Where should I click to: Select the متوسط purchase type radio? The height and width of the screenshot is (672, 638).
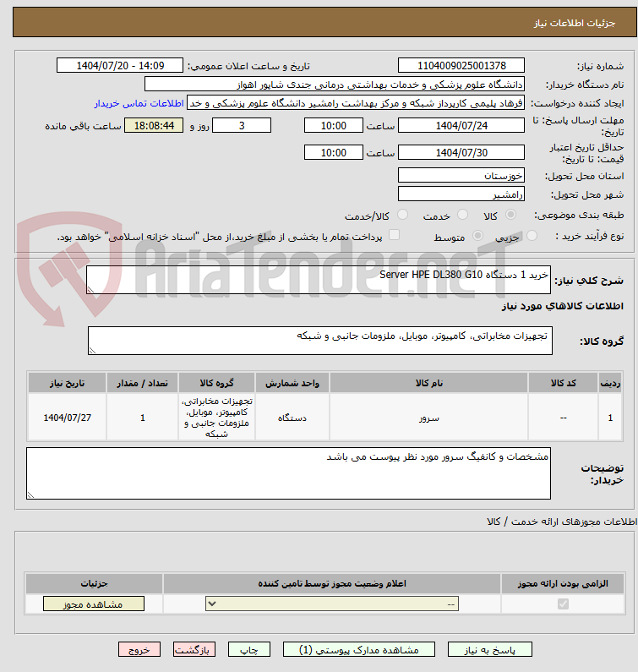click(477, 236)
